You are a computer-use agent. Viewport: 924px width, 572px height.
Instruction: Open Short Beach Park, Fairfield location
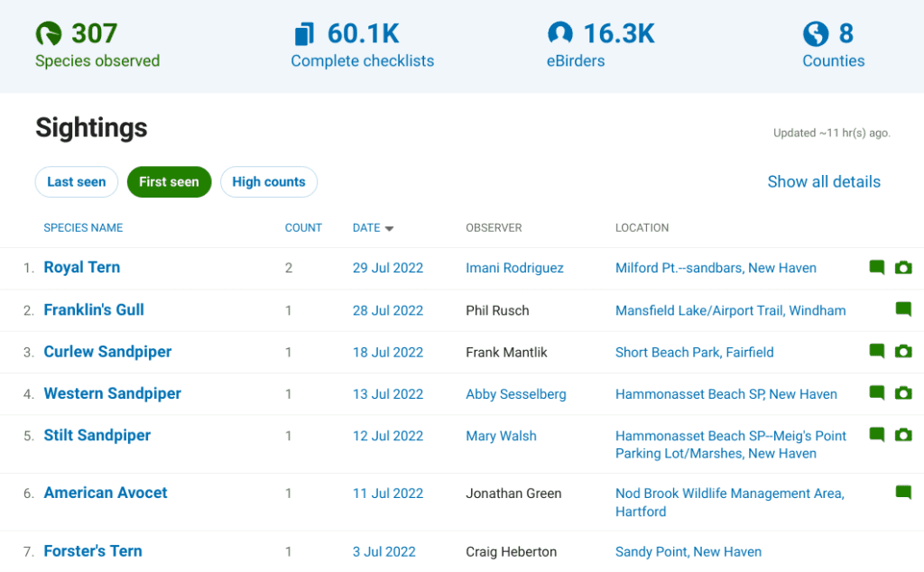click(x=694, y=352)
